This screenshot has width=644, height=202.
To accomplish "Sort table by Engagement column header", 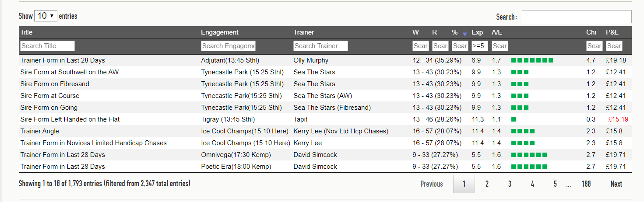I will pos(220,32).
